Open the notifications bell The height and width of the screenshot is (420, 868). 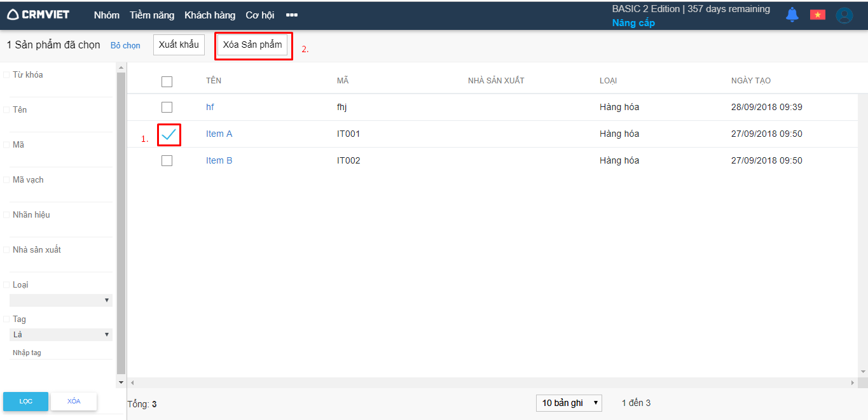792,15
